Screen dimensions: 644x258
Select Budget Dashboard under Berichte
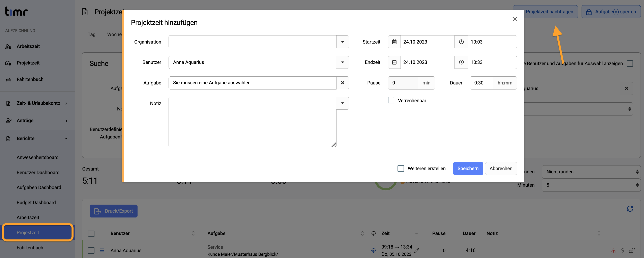[36, 202]
